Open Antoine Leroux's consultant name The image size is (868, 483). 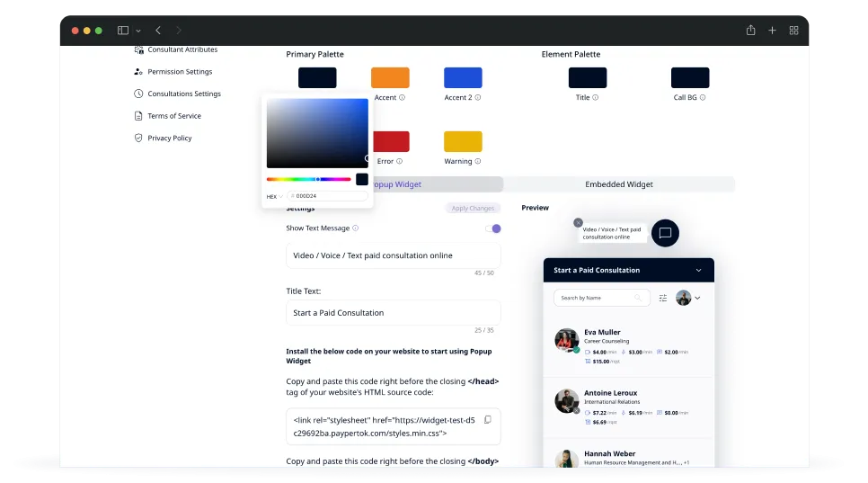pos(611,393)
